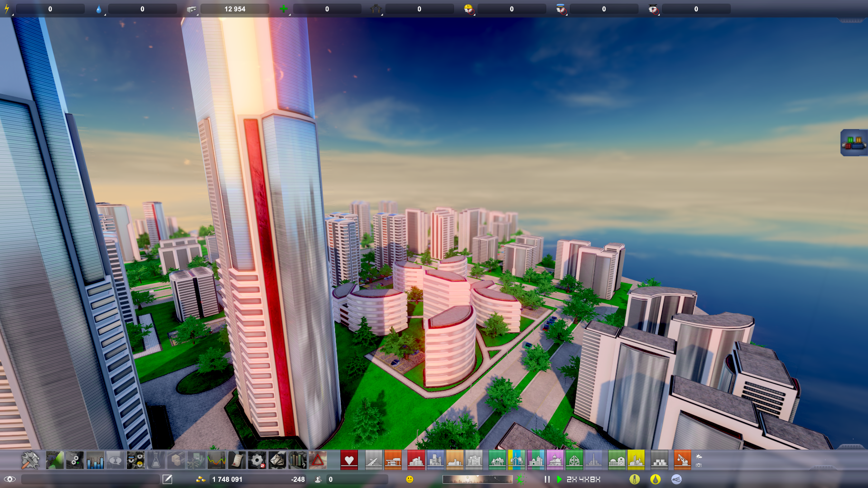This screenshot has width=868, height=488.
Task: Open the green houses residential category tab
Action: (x=497, y=460)
